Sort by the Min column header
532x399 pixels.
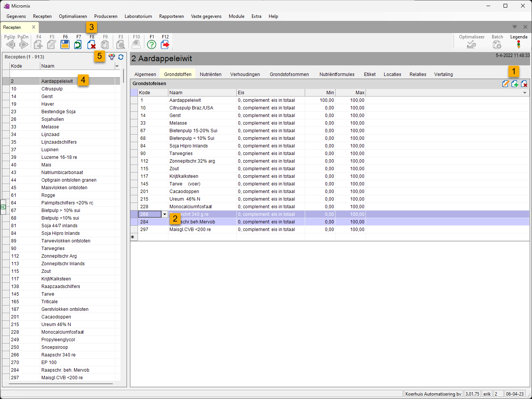(320, 93)
